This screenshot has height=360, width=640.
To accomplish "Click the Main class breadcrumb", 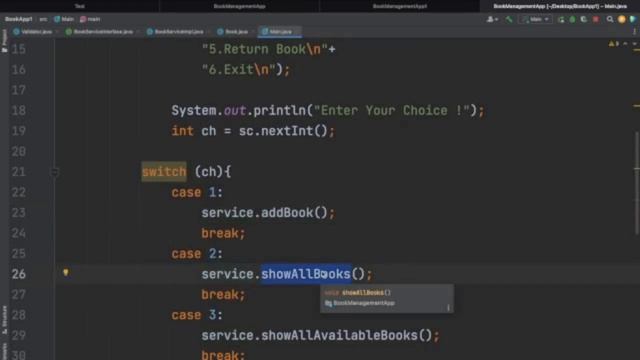I will point(64,19).
